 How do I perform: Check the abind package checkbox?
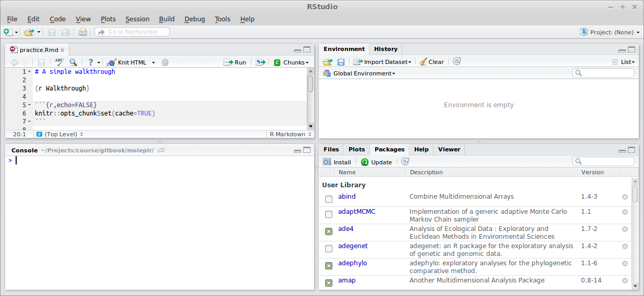tap(329, 199)
